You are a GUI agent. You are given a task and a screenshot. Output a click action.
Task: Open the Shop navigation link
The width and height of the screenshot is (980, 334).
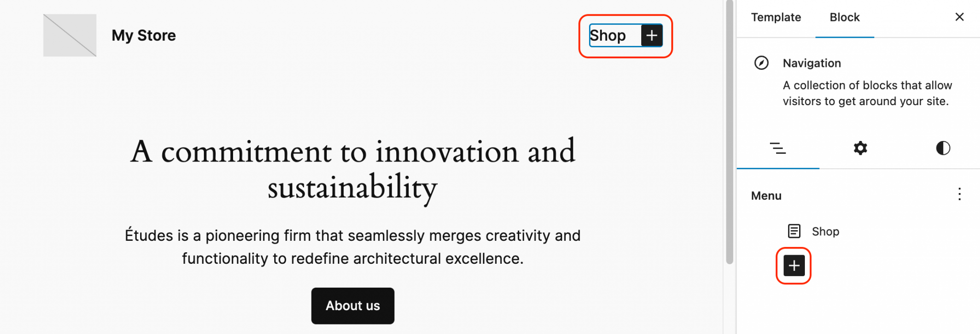607,35
